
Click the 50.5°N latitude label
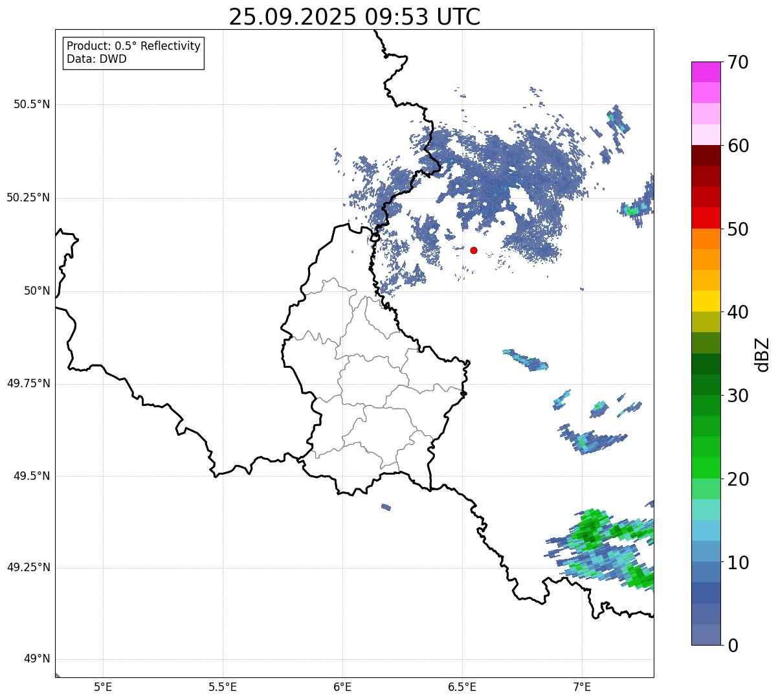32,104
